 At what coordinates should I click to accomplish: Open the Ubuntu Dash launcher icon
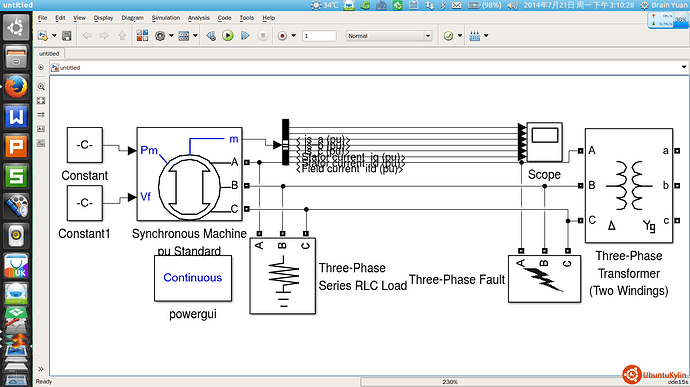click(x=16, y=27)
